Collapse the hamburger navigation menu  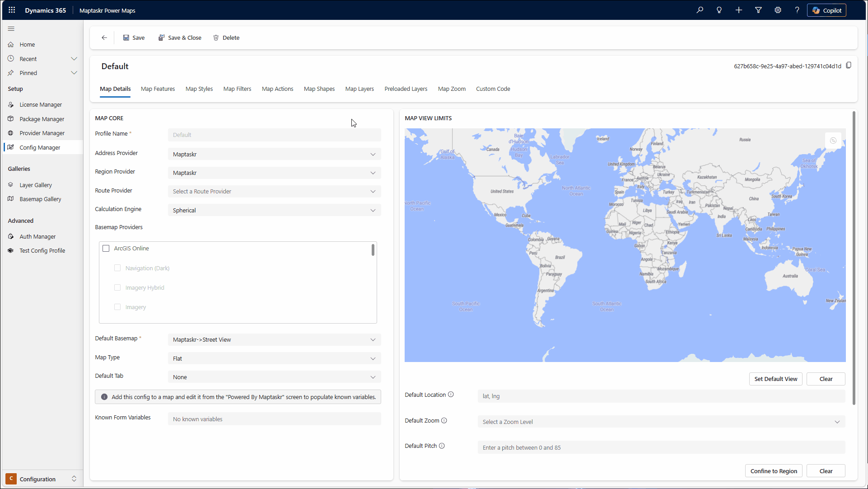coord(11,28)
